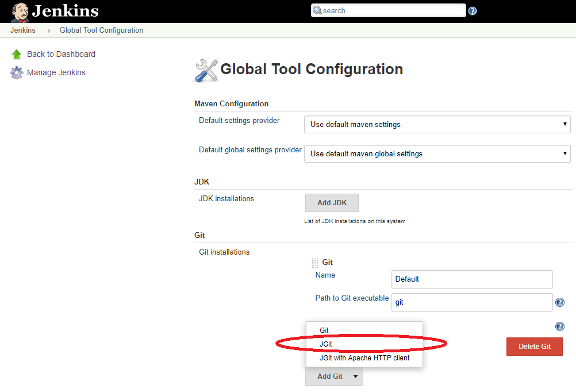This screenshot has height=392, width=576.
Task: Click the Default settings provider label
Action: pos(239,121)
